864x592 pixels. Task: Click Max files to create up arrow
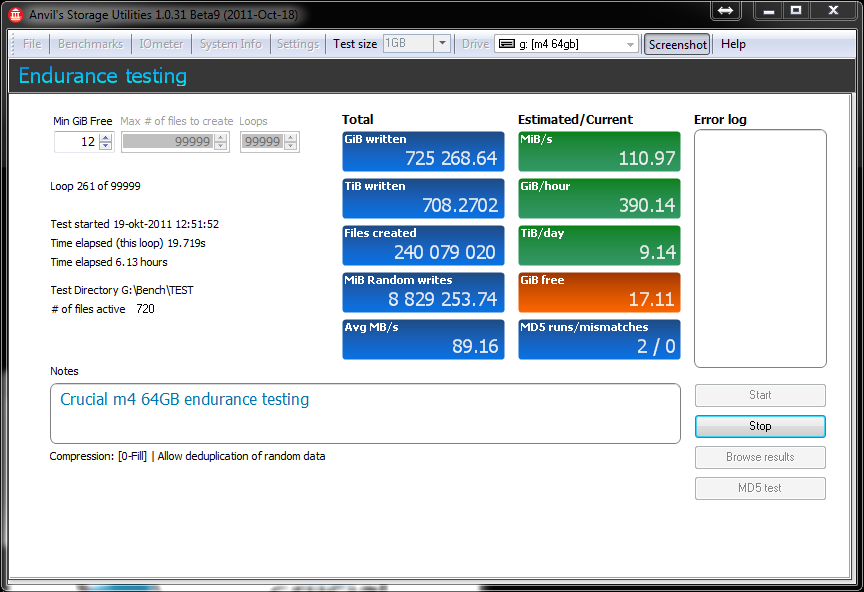click(x=220, y=137)
